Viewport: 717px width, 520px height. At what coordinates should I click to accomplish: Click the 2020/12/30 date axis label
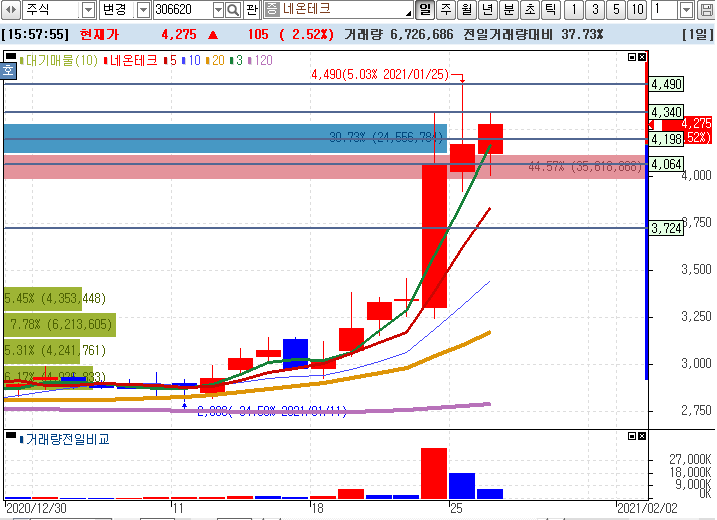[36, 508]
